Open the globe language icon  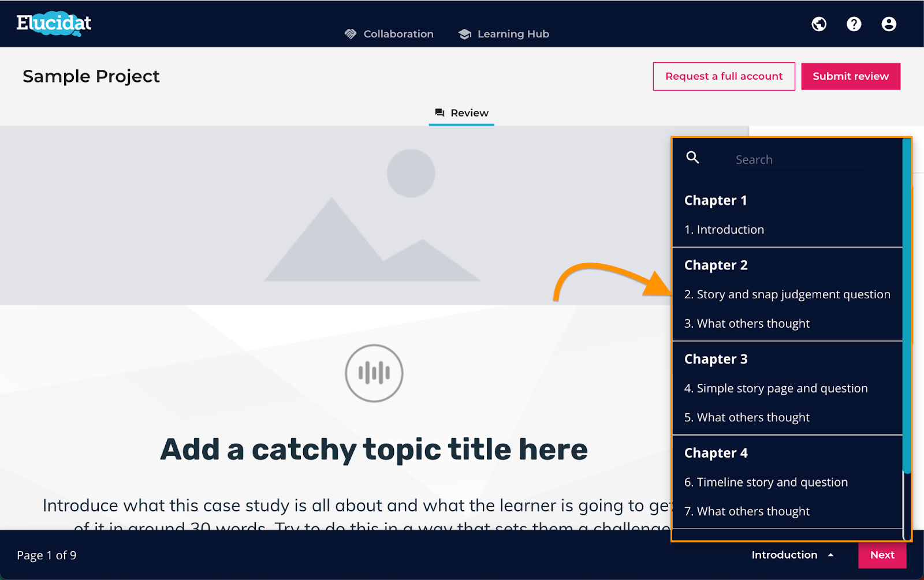click(819, 24)
